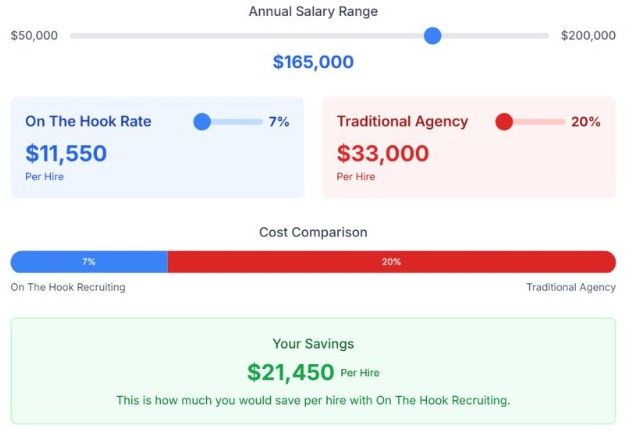Select the $165,000 selected salary value
The height and width of the screenshot is (431, 626).
coord(313,62)
